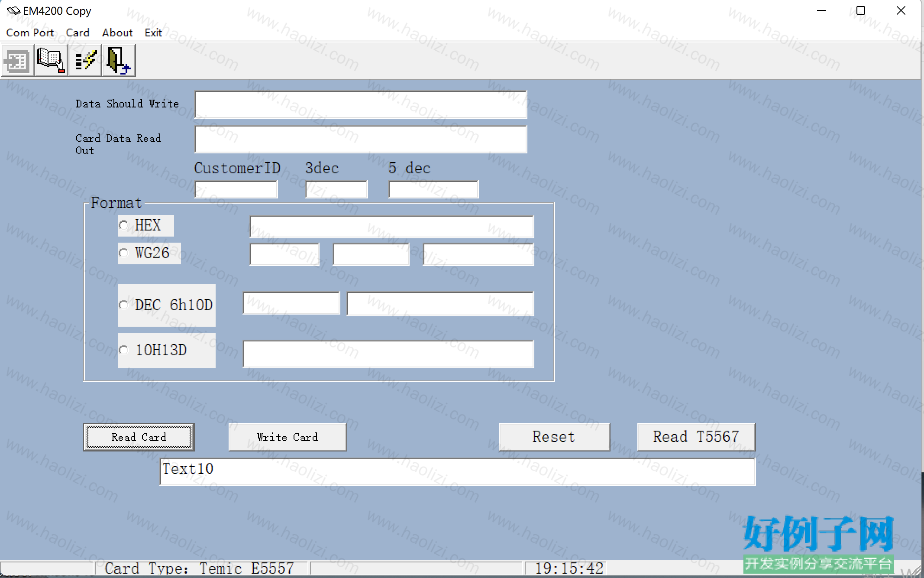The width and height of the screenshot is (924, 578).
Task: Click the CustomerID input box
Action: click(236, 189)
